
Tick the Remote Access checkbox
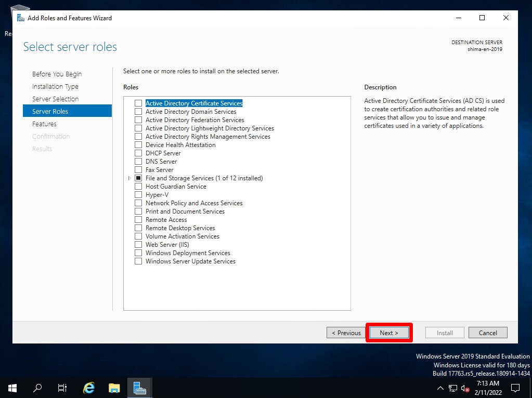[x=138, y=219]
